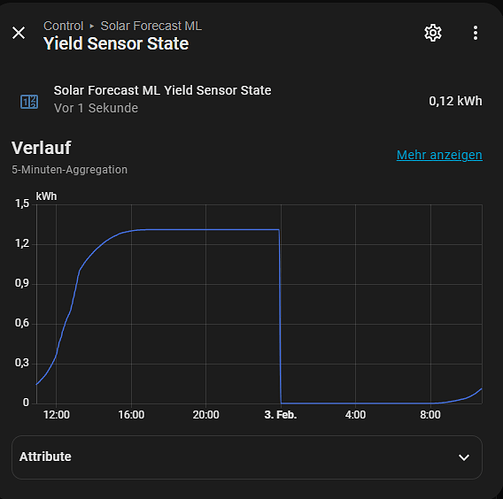Click the breadcrumb arrow separator
Screen dimensions: 503x499
92,26
